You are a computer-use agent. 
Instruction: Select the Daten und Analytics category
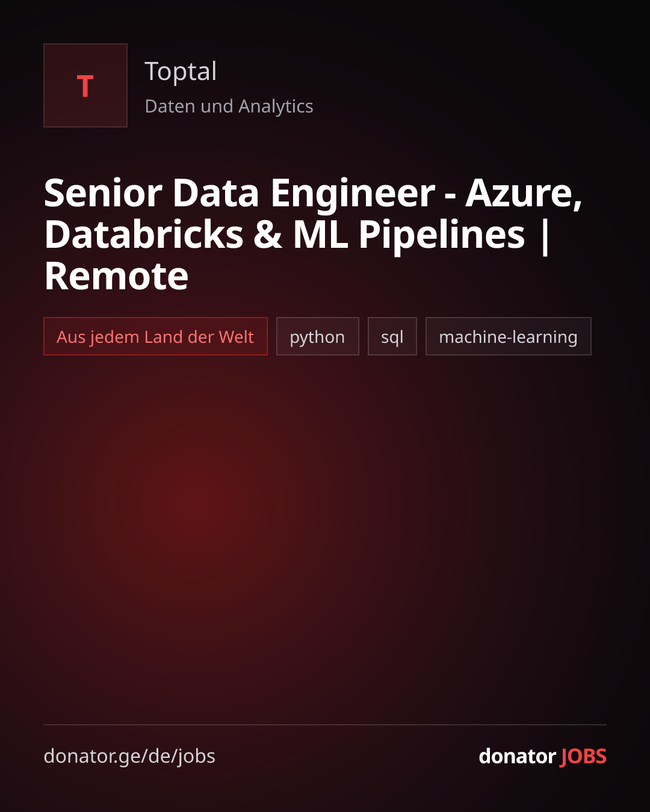pyautogui.click(x=229, y=106)
